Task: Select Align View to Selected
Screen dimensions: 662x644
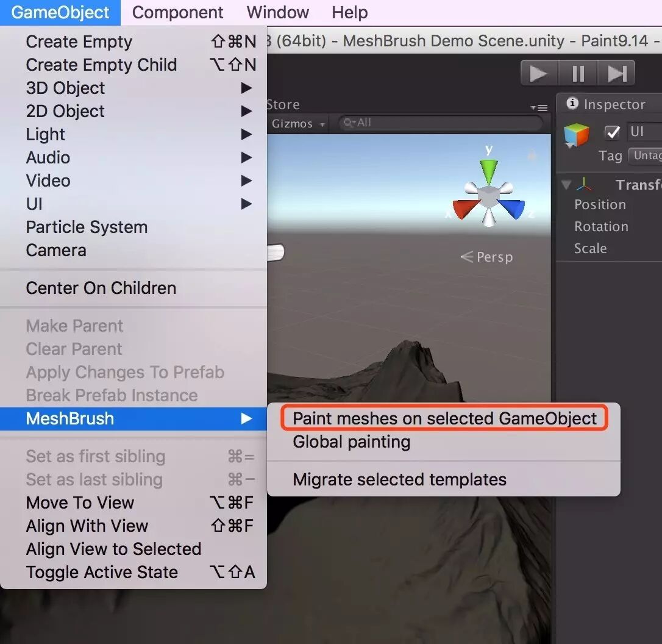Action: [133, 549]
